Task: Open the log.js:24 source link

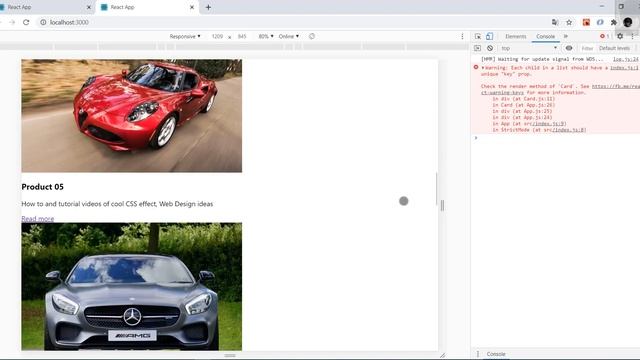Action: (625, 59)
